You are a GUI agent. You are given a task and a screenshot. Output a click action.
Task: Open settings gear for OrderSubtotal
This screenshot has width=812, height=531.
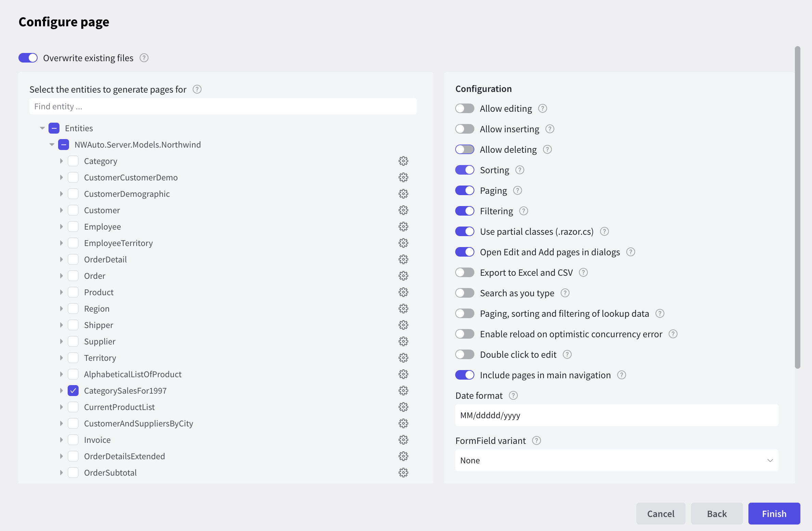pos(403,473)
